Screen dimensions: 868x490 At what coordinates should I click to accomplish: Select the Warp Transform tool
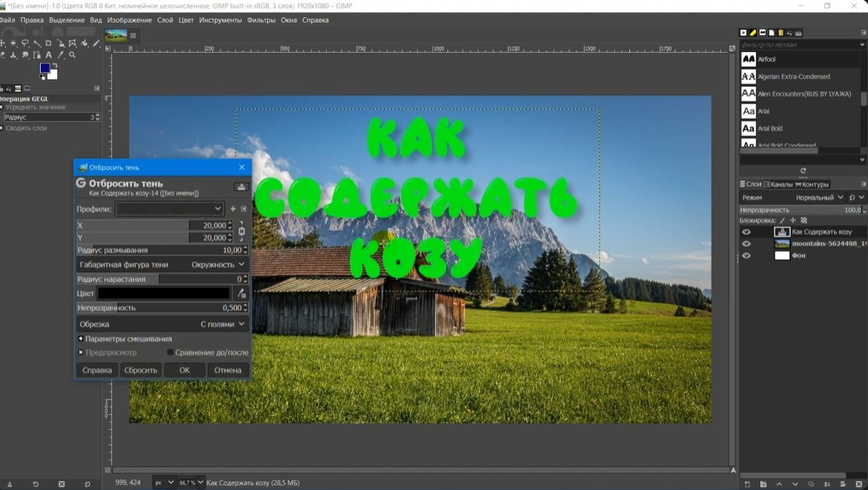(x=72, y=43)
